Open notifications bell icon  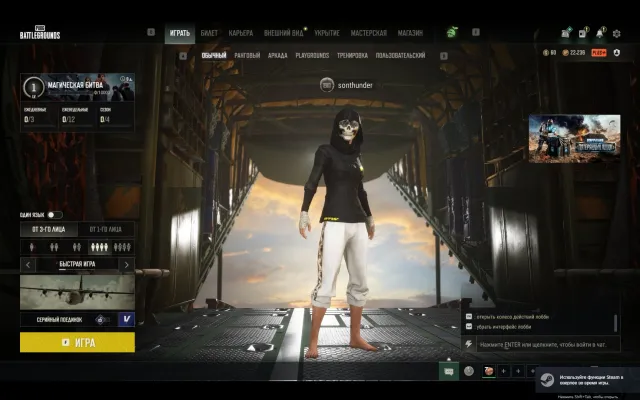[x=600, y=33]
